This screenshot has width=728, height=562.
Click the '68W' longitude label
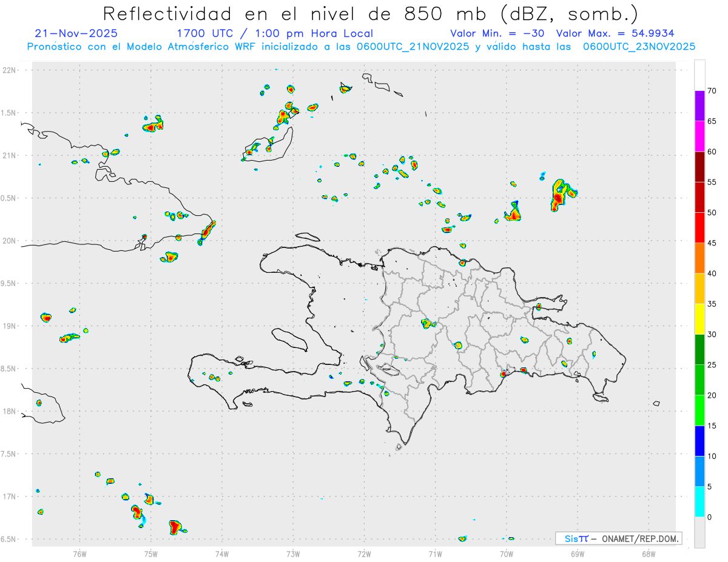(649, 554)
